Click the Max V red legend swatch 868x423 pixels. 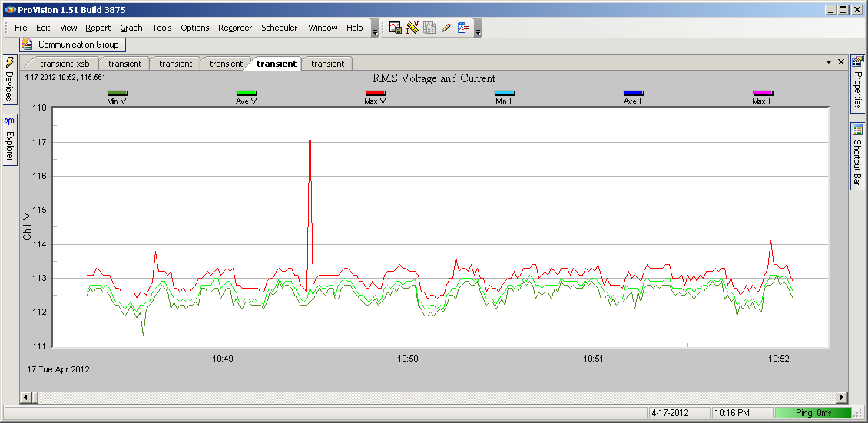(x=376, y=94)
